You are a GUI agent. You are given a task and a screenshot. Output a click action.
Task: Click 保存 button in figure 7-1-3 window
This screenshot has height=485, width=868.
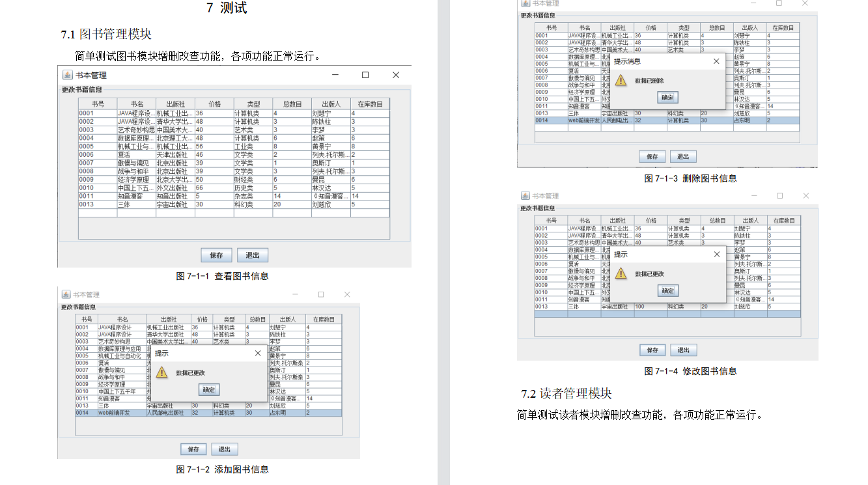(652, 157)
